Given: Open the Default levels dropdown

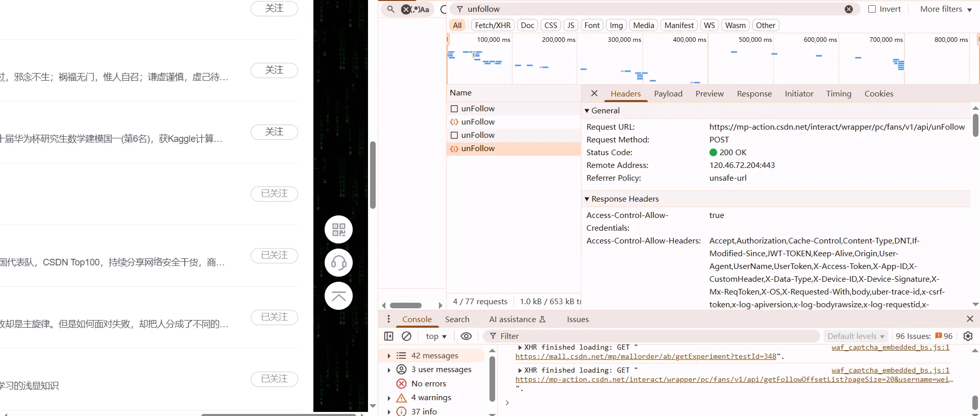Looking at the screenshot, I should click(x=856, y=336).
